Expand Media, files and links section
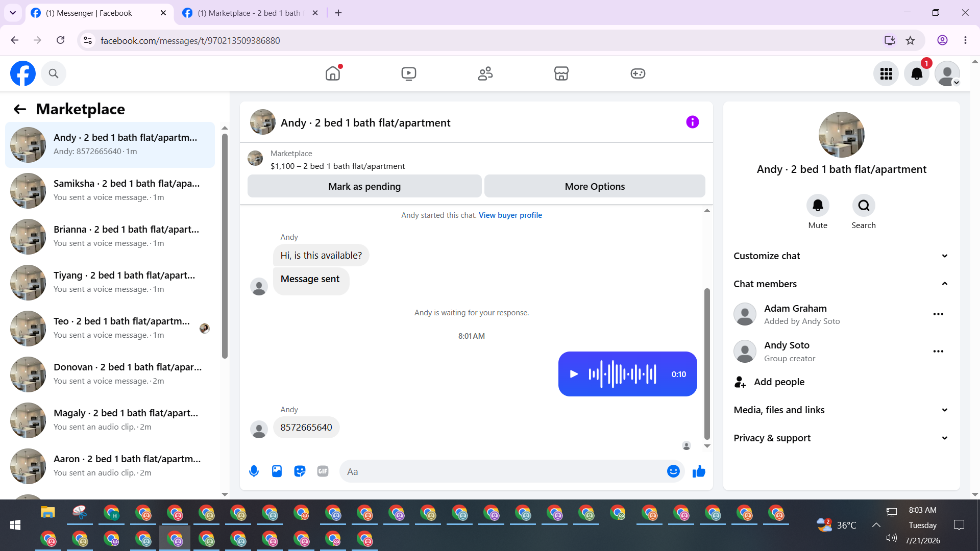The height and width of the screenshot is (551, 980). [x=841, y=410]
